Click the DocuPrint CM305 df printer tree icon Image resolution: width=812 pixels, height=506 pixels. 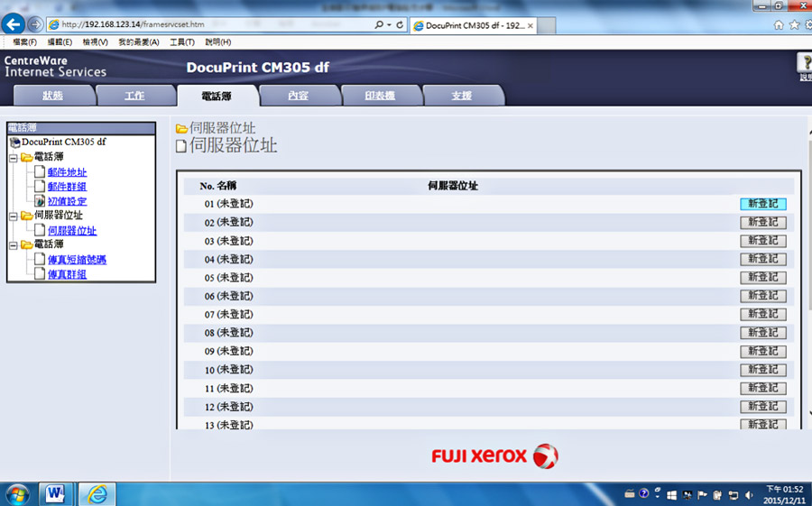point(15,142)
